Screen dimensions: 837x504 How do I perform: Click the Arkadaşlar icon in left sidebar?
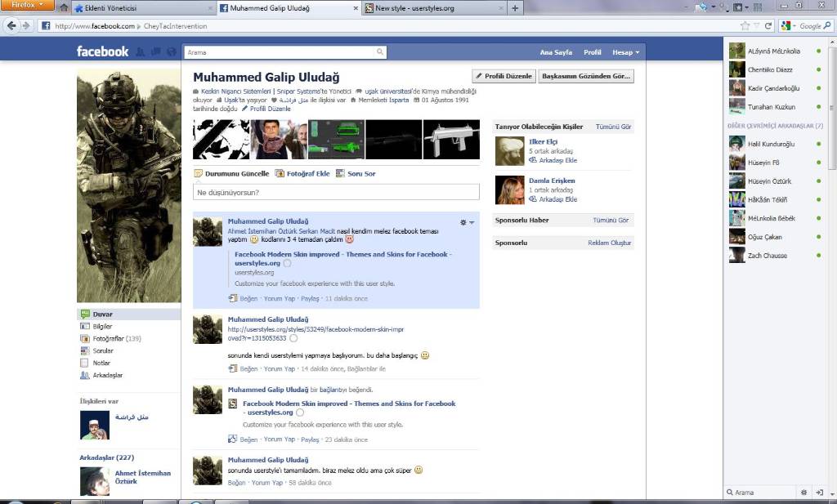pyautogui.click(x=85, y=375)
